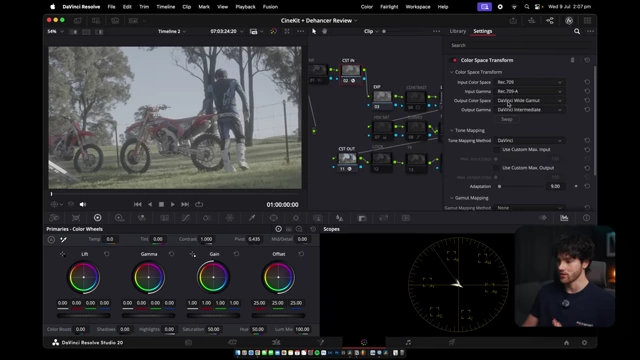Enable Use Custom Max. Input checkbox
Screen dimensions: 640x360
tap(497, 150)
